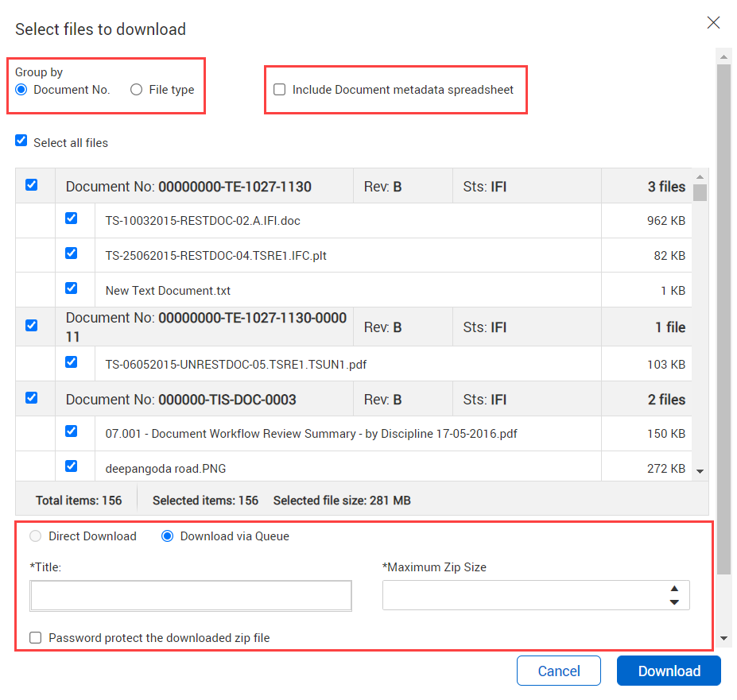The width and height of the screenshot is (737, 700).
Task: Deselect deepangoda road.PNG file
Action: click(72, 466)
